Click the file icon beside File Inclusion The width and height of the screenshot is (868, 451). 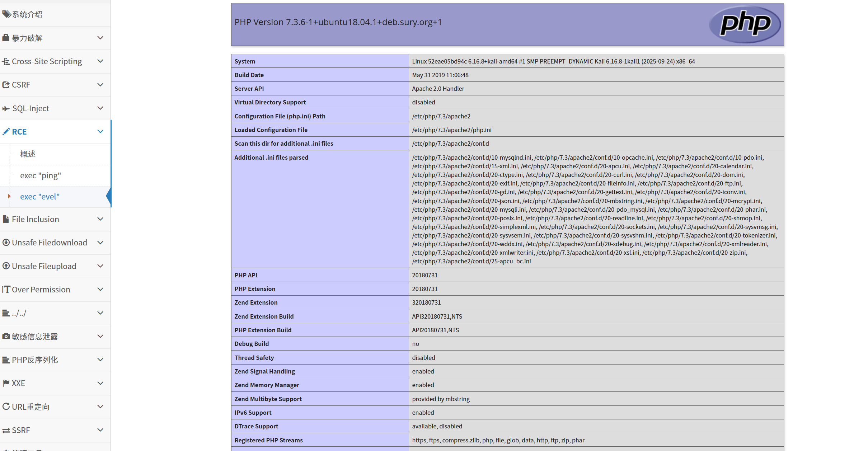[x=6, y=219]
